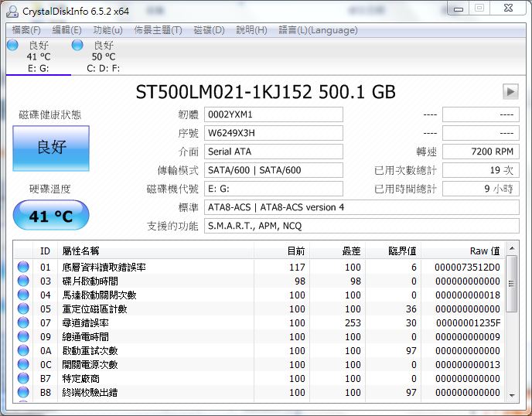This screenshot has height=416, width=532.
Task: Click the 目前 column header
Action: tap(281, 251)
